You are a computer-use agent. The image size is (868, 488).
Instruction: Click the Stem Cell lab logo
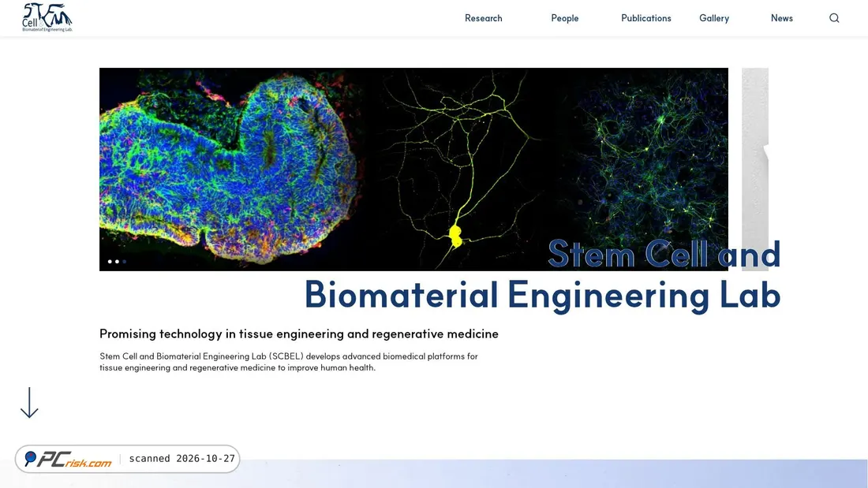pos(47,17)
